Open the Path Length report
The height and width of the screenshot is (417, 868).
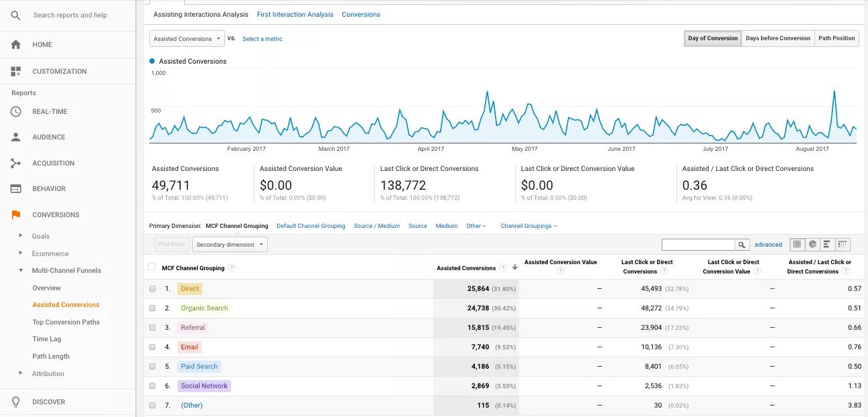click(51, 357)
